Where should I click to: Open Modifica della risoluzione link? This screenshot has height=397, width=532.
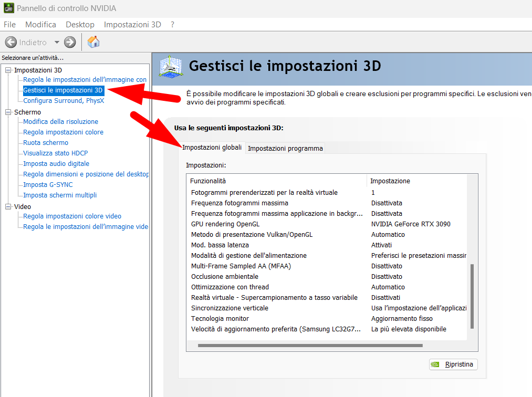60,121
